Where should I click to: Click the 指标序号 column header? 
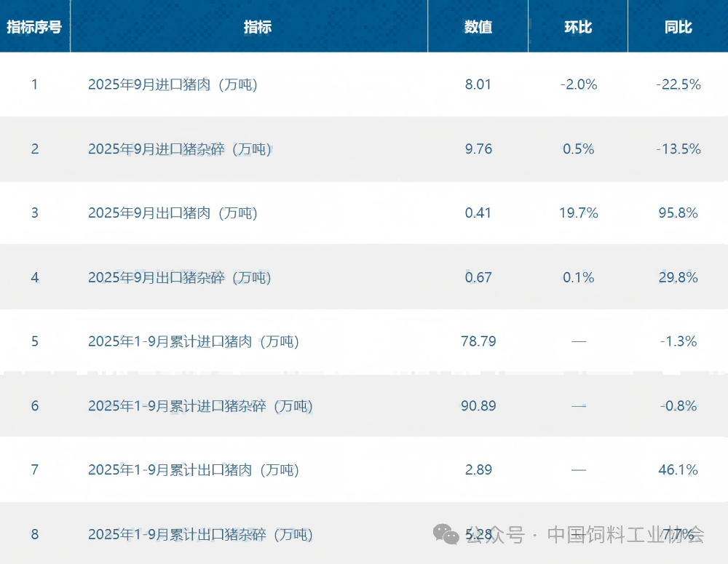(x=34, y=27)
